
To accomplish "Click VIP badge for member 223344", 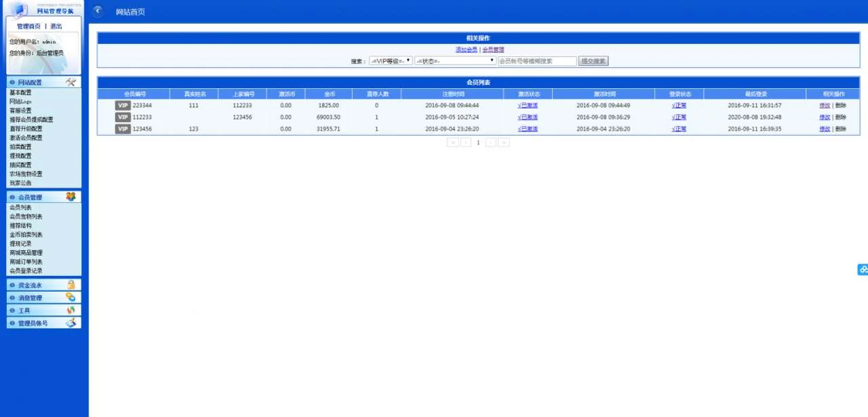I will click(123, 106).
